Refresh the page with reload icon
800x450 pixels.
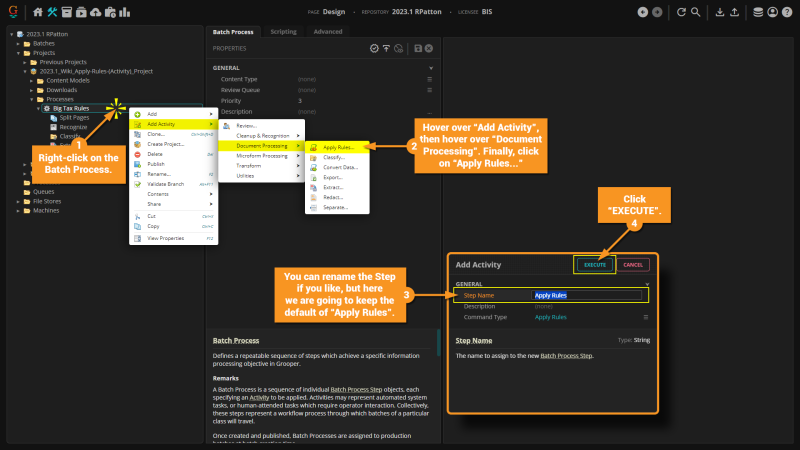coord(681,12)
